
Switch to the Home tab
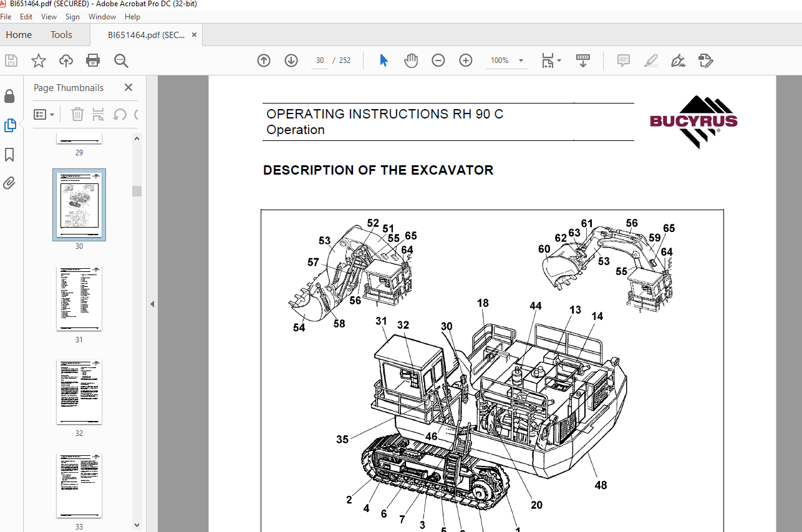click(x=19, y=35)
